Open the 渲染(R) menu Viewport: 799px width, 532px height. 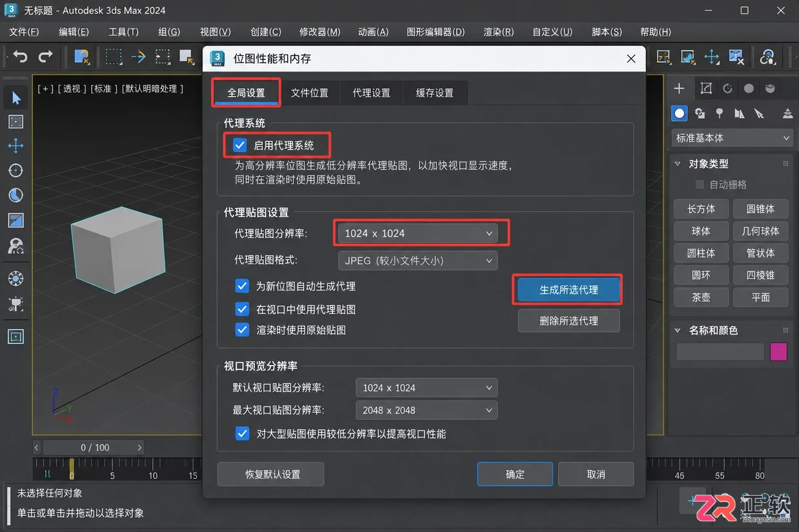(x=499, y=32)
